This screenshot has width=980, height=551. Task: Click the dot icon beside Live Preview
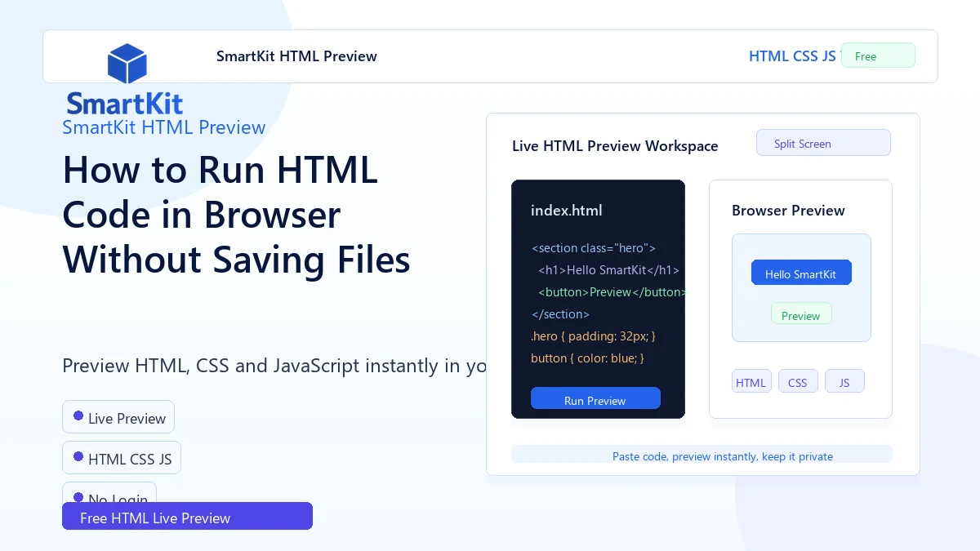[78, 416]
